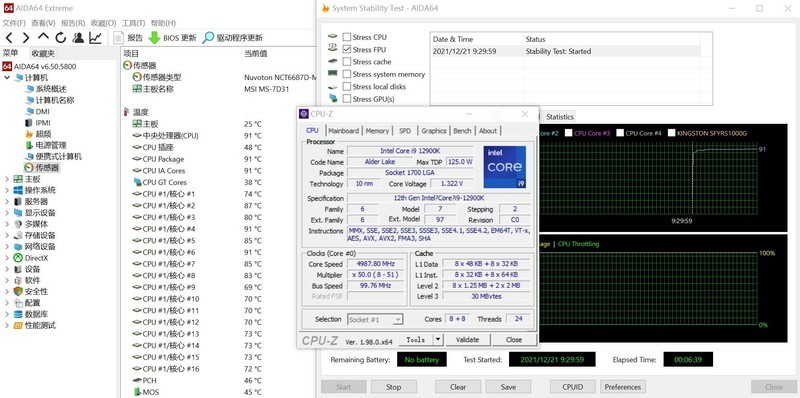Collapse the 计算机 tree node
Viewport: 800px width, 398px height.
(x=7, y=78)
